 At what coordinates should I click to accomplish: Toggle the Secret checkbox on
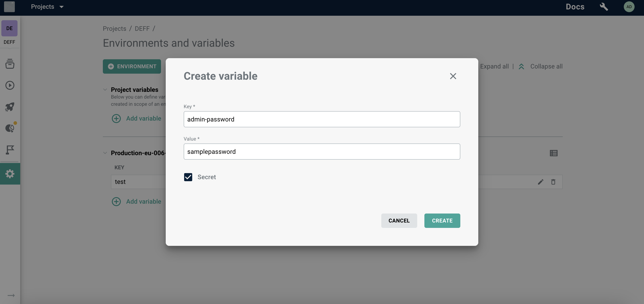188,177
